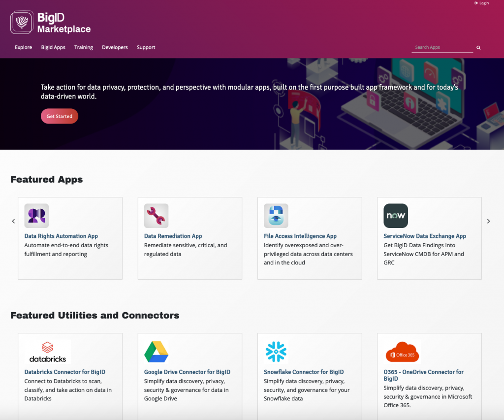Select the Google Drive connector icon
Screen dimensions: 504x420
[x=156, y=351]
